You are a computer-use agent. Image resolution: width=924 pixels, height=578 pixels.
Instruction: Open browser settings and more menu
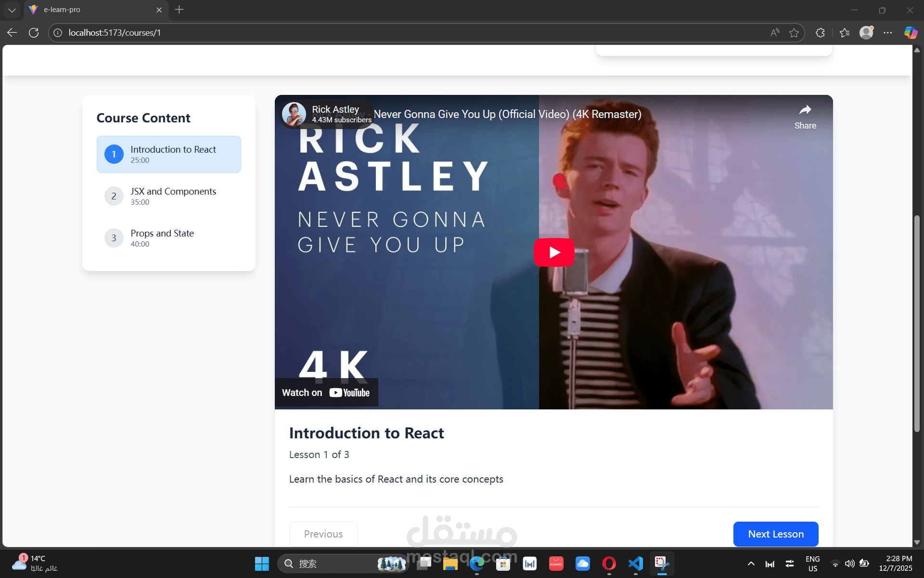tap(888, 33)
